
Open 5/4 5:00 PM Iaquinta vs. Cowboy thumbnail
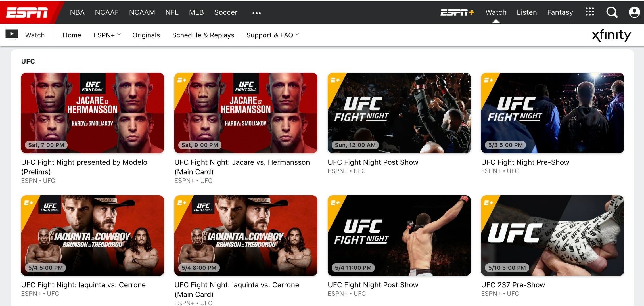93,236
